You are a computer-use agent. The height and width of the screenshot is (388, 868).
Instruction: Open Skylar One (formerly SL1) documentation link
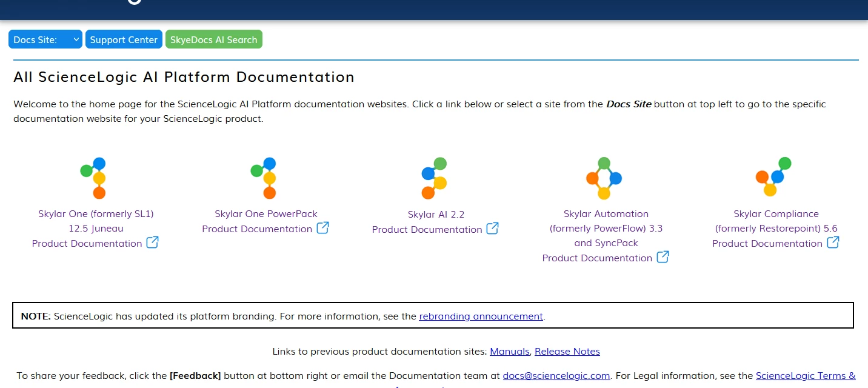click(96, 229)
